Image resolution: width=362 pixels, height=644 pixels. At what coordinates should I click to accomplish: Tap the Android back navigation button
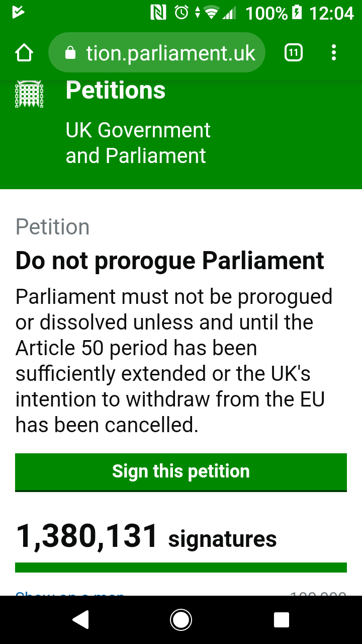coord(80,620)
